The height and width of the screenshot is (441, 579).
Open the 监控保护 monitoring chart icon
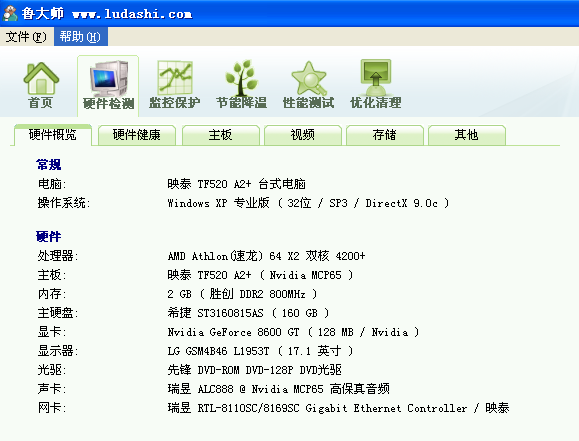coord(175,85)
